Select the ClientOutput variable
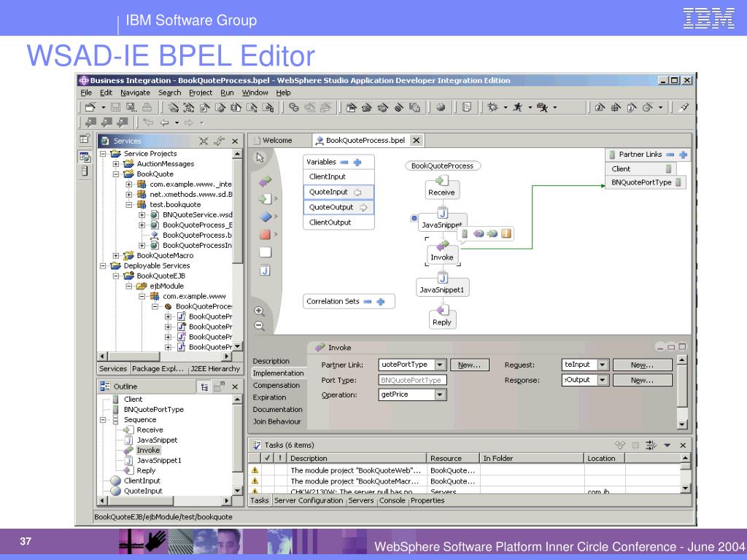Image resolution: width=747 pixels, height=560 pixels. 338,222
